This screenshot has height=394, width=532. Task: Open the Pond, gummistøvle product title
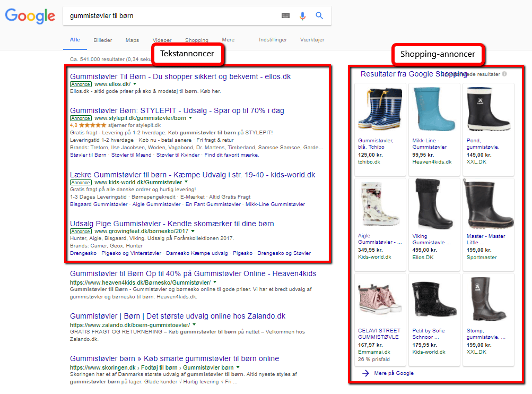point(483,144)
